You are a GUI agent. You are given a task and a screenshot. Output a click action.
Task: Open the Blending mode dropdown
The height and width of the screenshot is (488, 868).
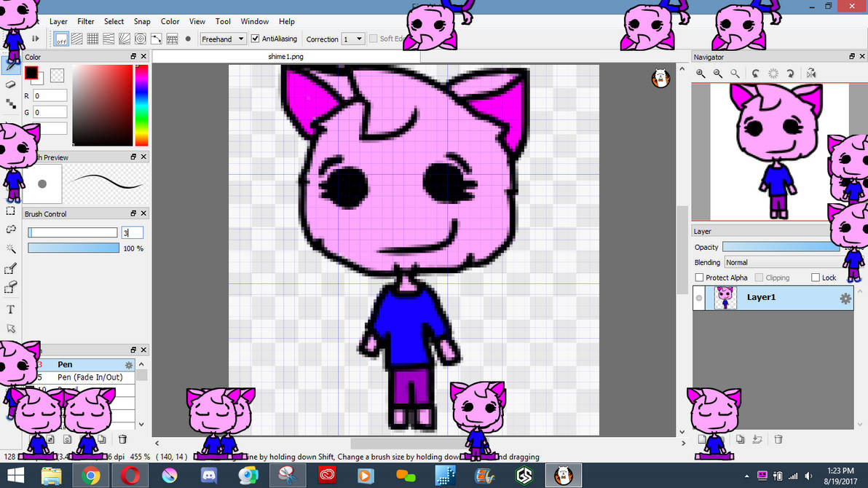tap(783, 262)
